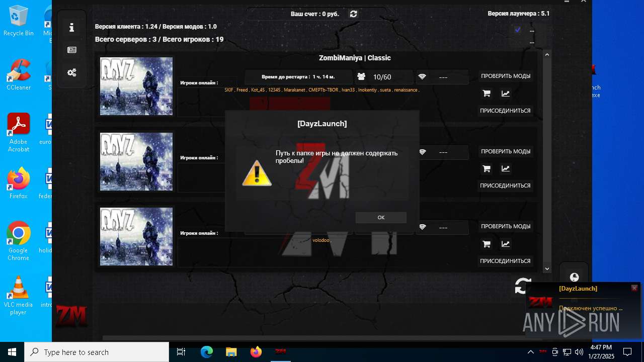Screen dimensions: 644x362
Task: Click the DayZ thumbnail of the third server
Action: coord(136,236)
